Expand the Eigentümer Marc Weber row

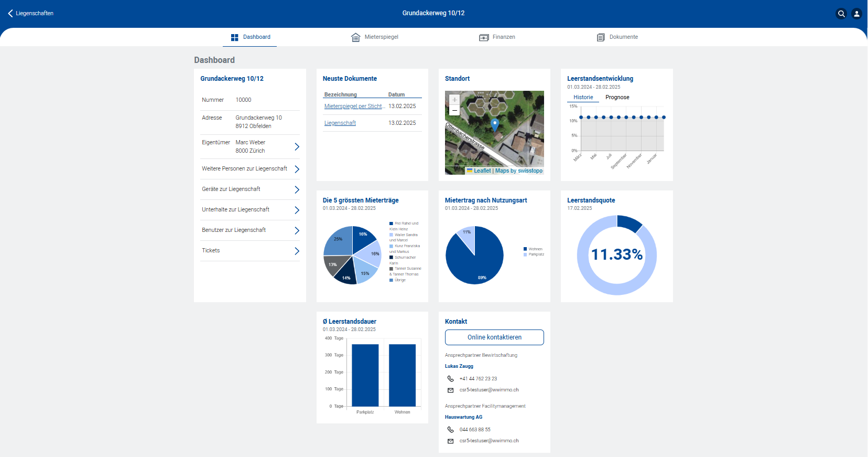click(250, 147)
